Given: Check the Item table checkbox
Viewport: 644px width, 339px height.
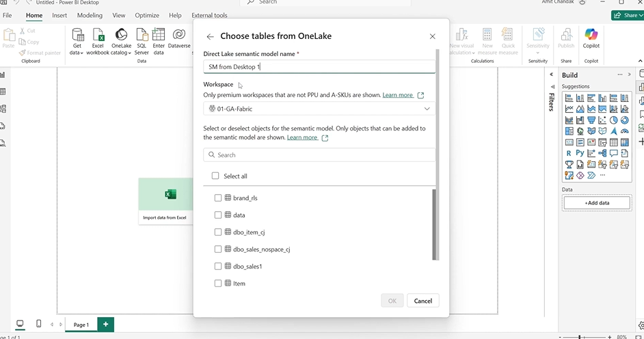Looking at the screenshot, I should 218,284.
